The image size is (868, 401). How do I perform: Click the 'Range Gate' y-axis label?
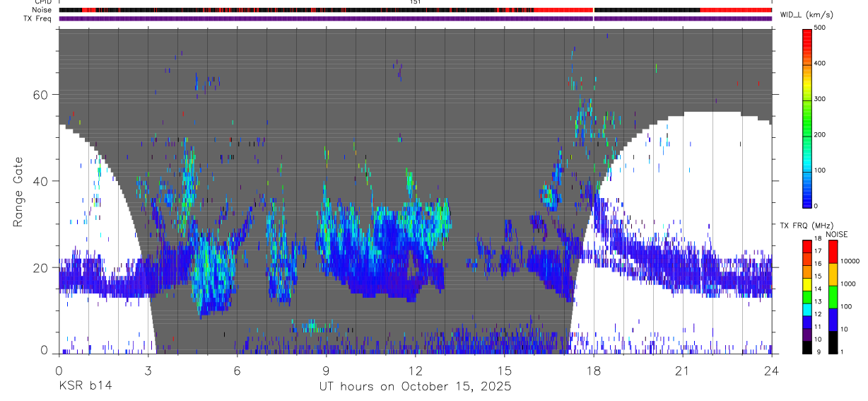click(19, 192)
